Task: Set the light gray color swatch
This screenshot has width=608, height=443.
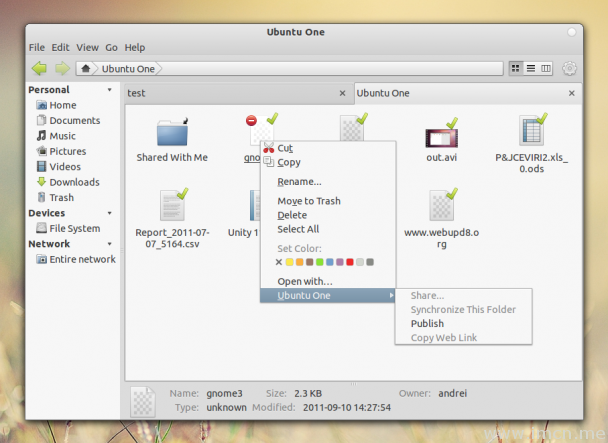Action: 360,262
